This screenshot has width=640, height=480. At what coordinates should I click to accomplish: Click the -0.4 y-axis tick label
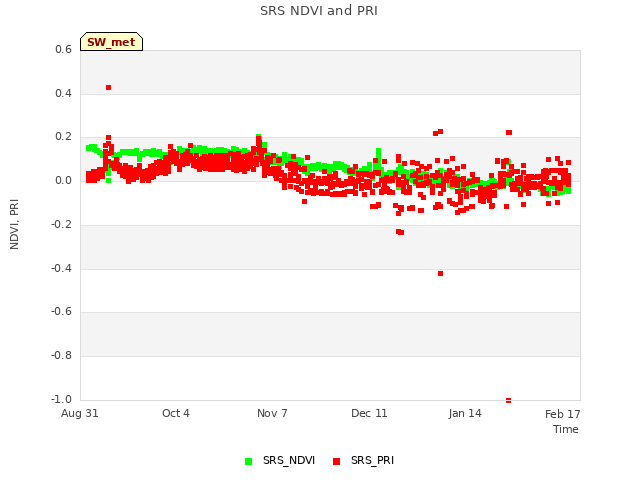[x=61, y=268]
